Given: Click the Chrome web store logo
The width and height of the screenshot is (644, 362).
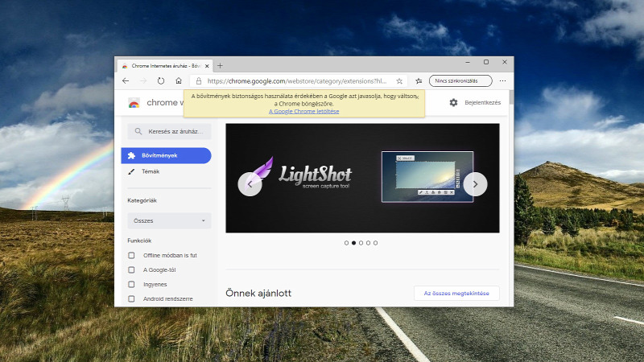Looking at the screenshot, I should coord(134,103).
